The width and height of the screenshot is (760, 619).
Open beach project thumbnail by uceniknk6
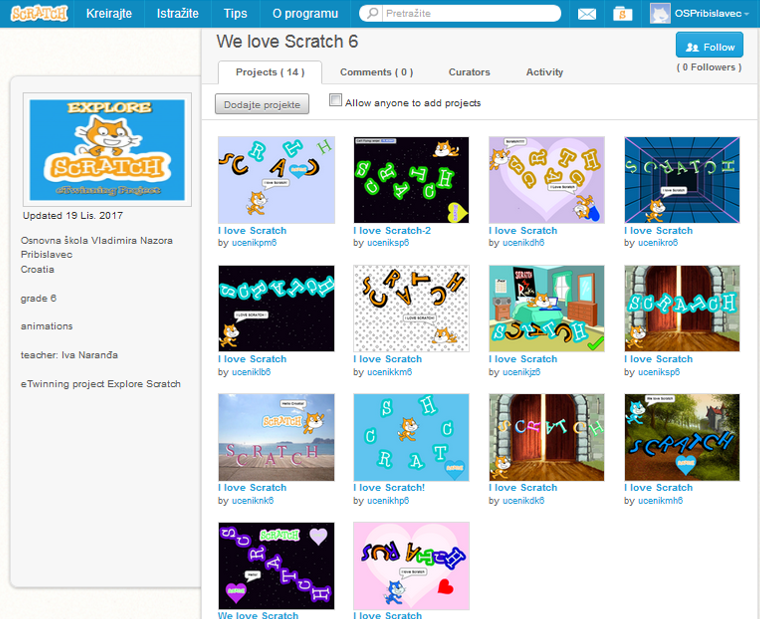pyautogui.click(x=276, y=437)
